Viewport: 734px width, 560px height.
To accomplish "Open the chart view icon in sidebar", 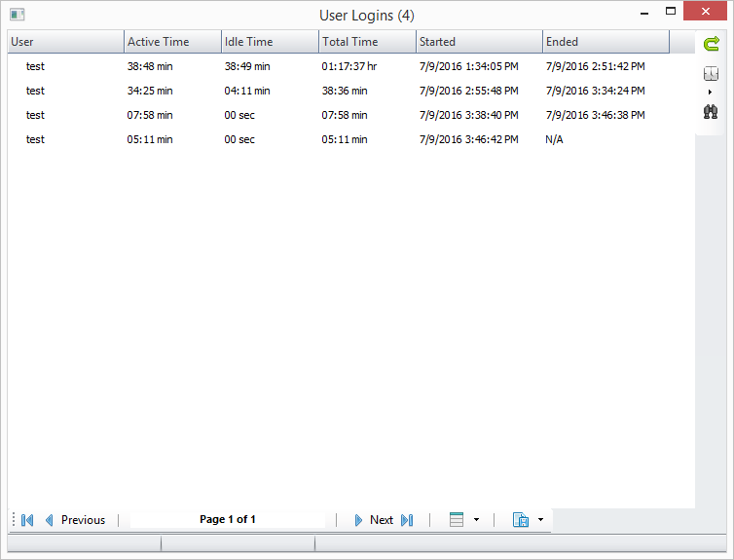I will (711, 73).
